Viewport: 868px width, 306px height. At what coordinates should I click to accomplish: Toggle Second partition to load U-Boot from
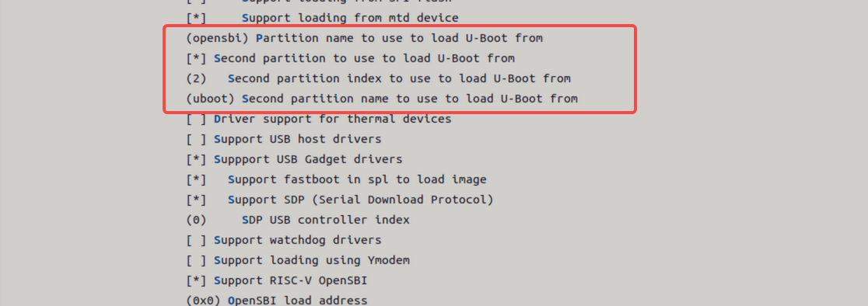click(x=351, y=58)
